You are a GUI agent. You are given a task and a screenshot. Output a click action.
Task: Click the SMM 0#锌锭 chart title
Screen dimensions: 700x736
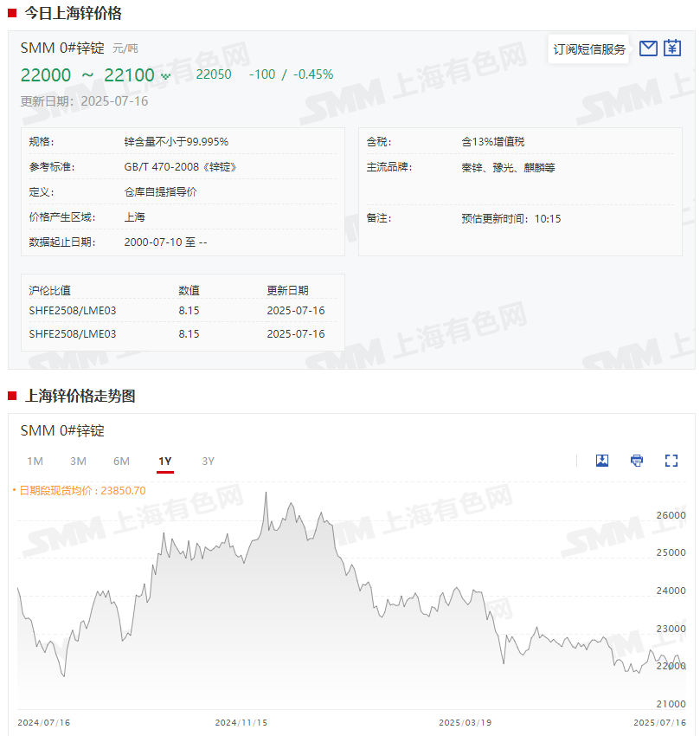pyautogui.click(x=62, y=430)
